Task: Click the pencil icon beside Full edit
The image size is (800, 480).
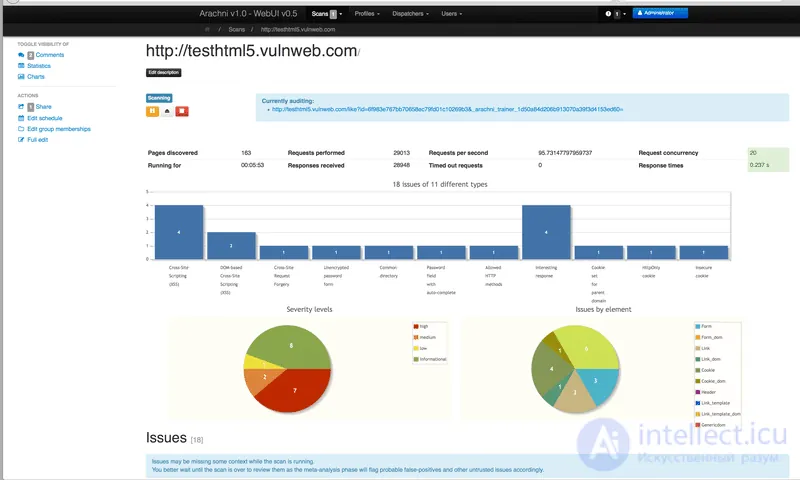Action: [x=21, y=139]
